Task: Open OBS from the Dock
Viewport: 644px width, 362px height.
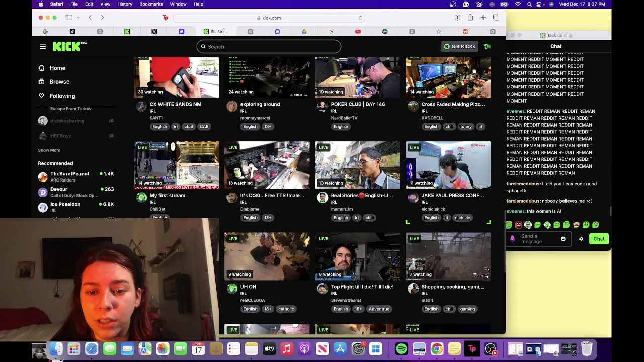Action: coord(490,349)
